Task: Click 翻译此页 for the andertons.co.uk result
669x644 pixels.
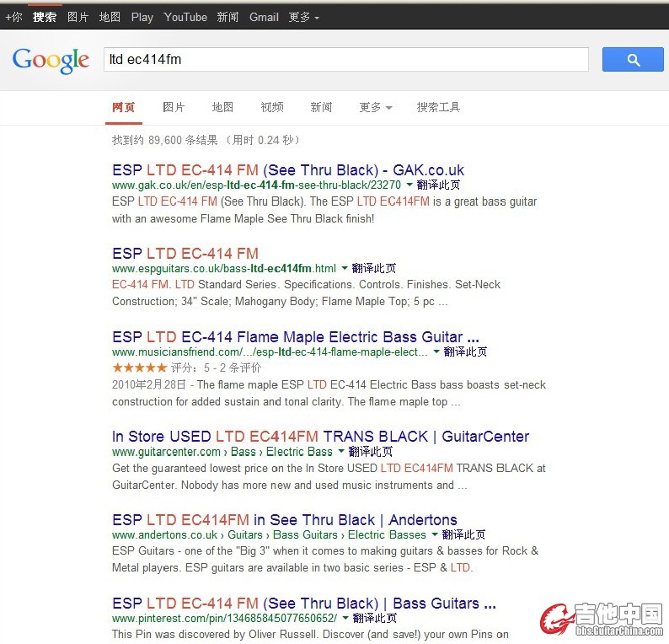Action: point(463,534)
